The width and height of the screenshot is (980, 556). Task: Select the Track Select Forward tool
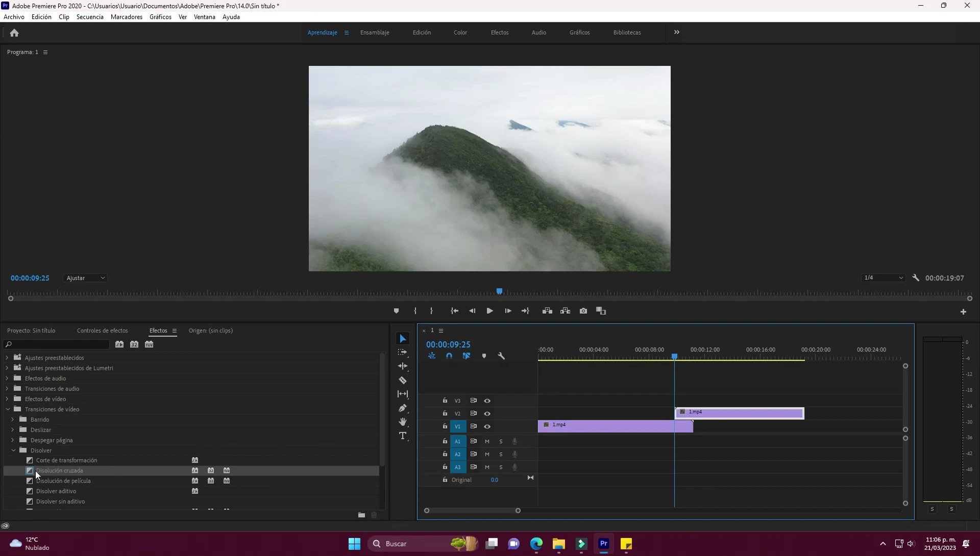pyautogui.click(x=403, y=352)
